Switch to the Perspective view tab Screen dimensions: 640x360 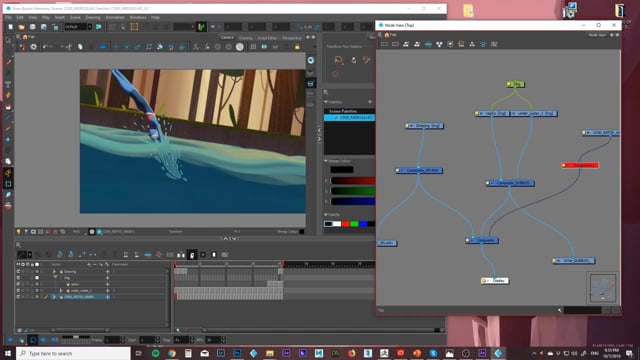tap(292, 38)
